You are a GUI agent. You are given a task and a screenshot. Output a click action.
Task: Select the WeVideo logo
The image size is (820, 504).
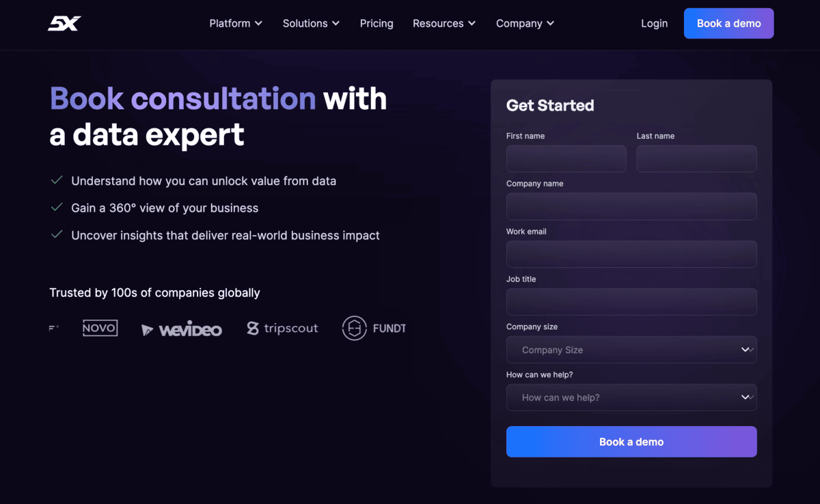coord(181,328)
